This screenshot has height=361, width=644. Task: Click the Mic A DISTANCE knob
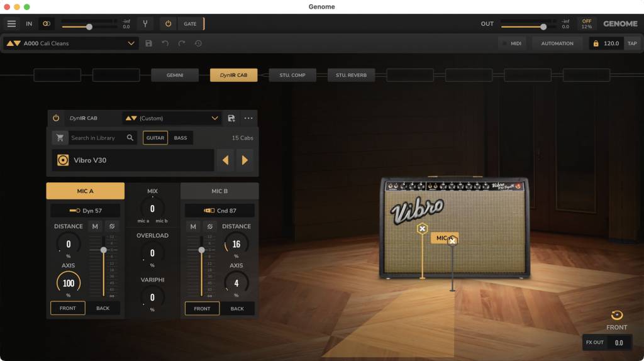pos(68,244)
